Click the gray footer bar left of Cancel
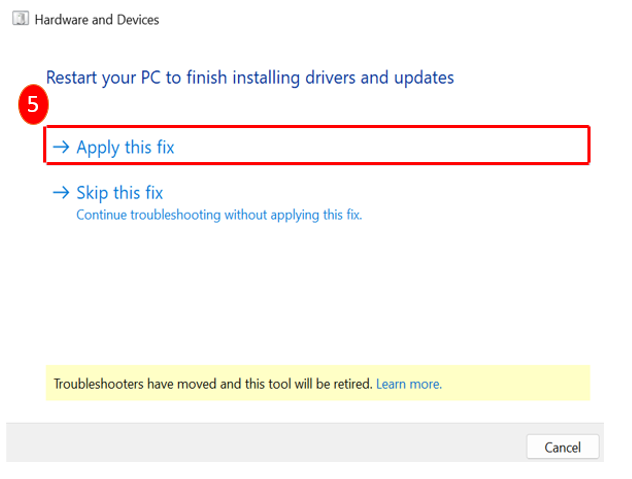This screenshot has height=479, width=632. [260, 445]
